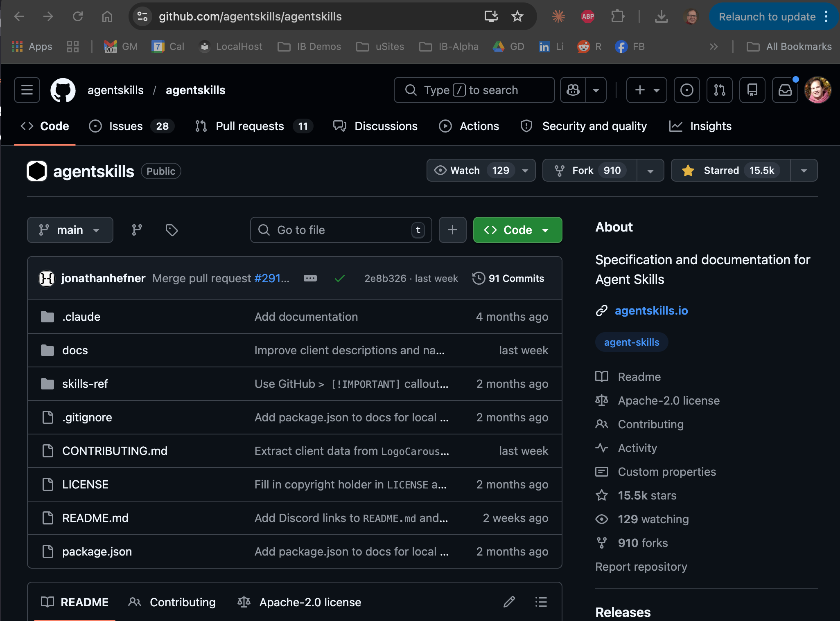Click GitHub octocat logo home
The image size is (840, 621).
point(63,90)
